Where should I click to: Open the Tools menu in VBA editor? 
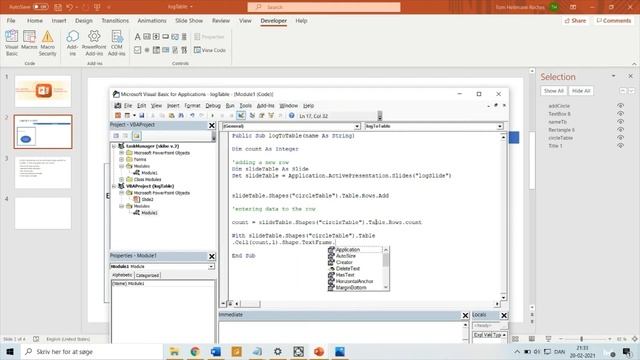pyautogui.click(x=245, y=106)
